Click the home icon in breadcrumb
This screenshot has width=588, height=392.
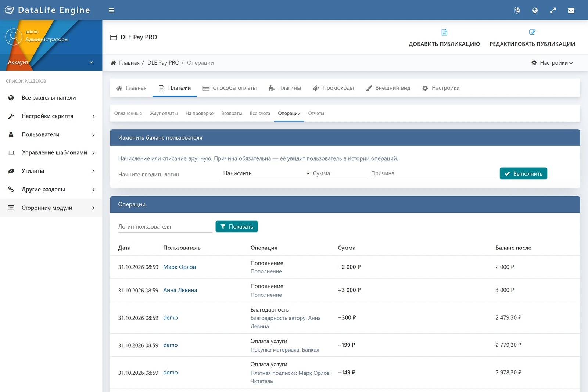point(113,63)
